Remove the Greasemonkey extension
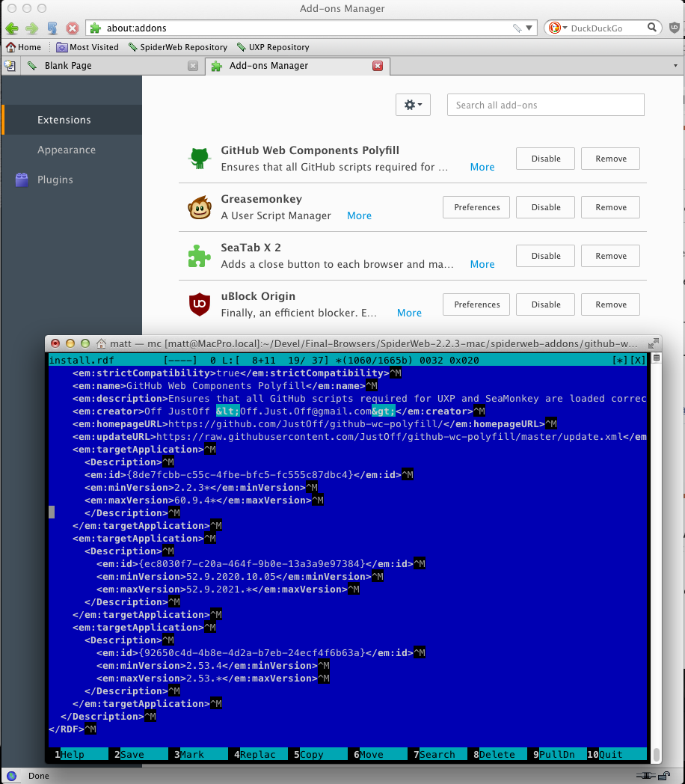This screenshot has height=784, width=685. [x=610, y=207]
